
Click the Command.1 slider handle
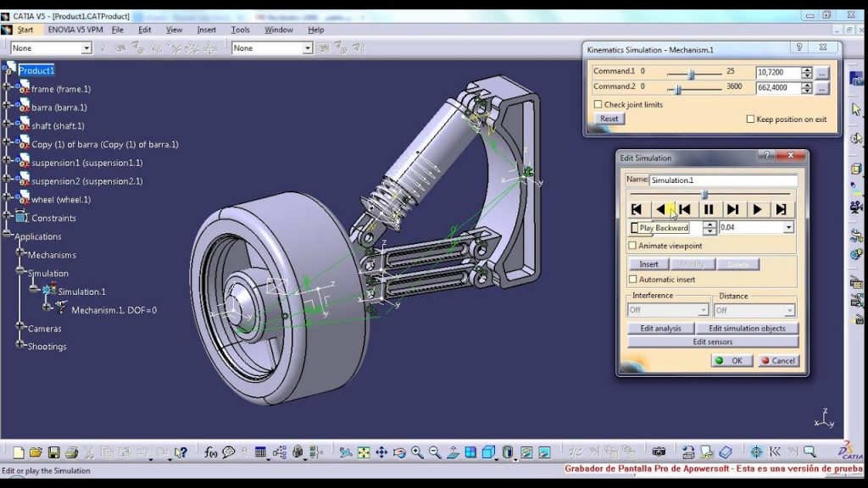click(691, 75)
